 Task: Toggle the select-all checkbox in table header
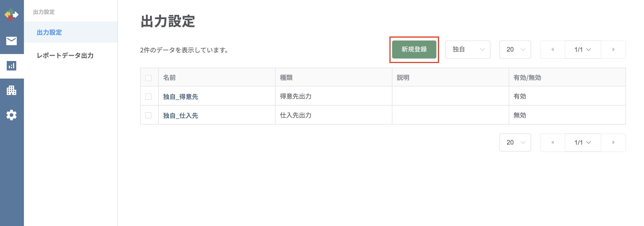(149, 78)
